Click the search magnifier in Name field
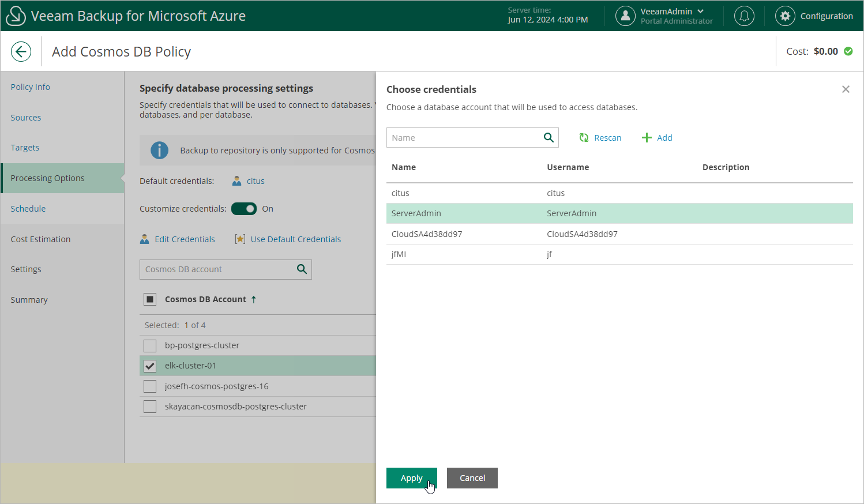The image size is (864, 504). [549, 137]
